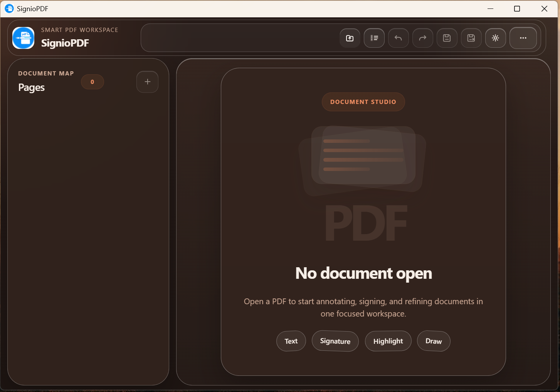The height and width of the screenshot is (392, 560).
Task: Click the Pages count badge showing zero
Action: 92,82
